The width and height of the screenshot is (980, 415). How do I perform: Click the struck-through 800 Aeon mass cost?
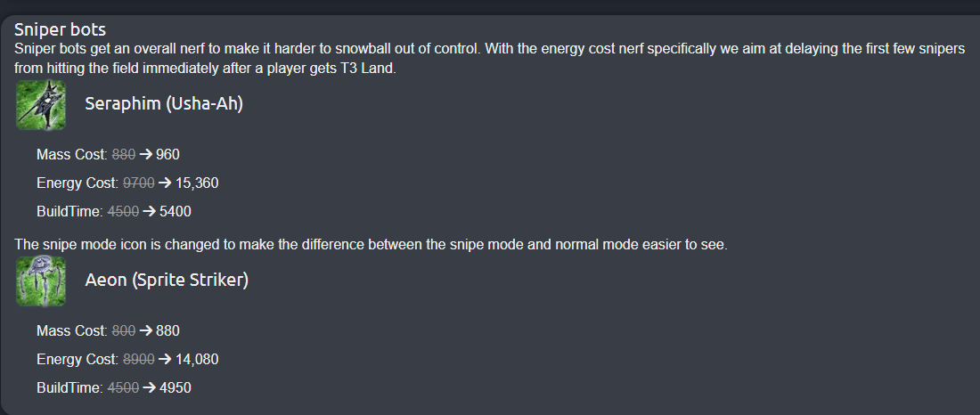click(x=124, y=330)
